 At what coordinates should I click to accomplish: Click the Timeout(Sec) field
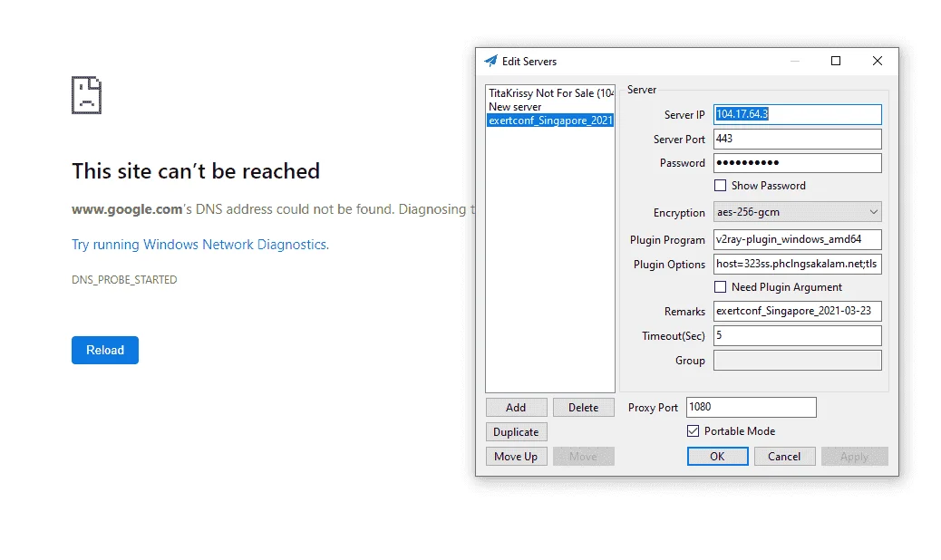coord(798,336)
